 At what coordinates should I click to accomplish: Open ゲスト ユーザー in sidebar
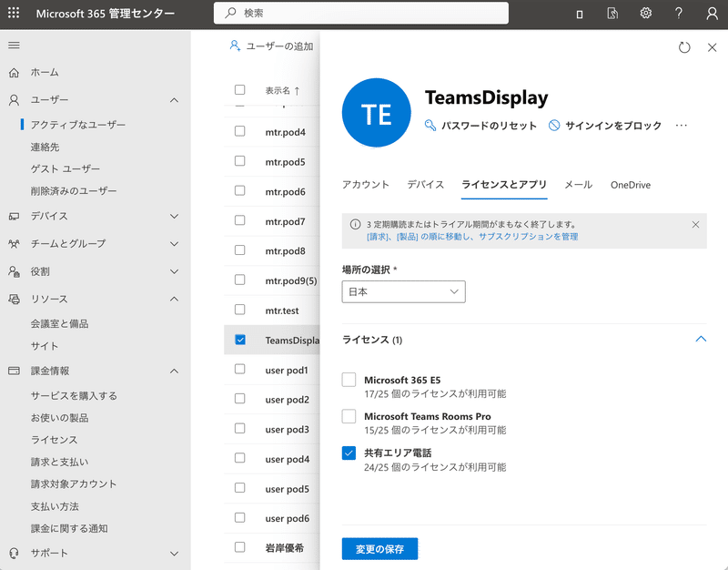point(65,169)
